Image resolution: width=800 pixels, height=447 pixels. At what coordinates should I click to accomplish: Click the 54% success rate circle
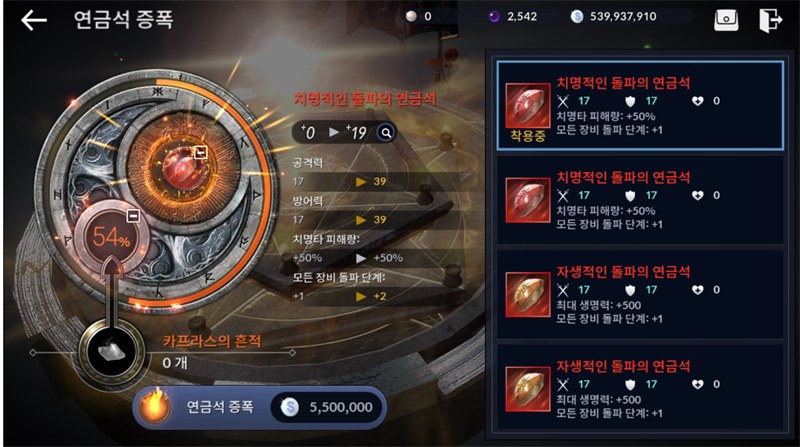(x=112, y=238)
